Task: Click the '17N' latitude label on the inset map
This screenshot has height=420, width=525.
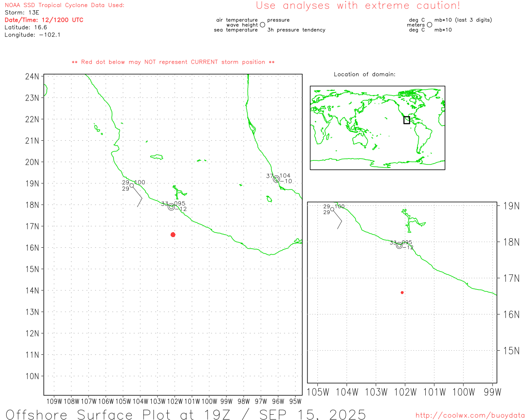Action: click(511, 278)
